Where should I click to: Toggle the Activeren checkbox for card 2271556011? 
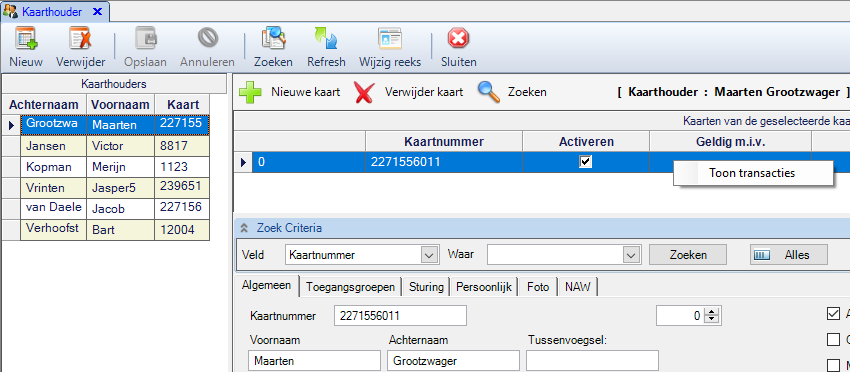(585, 162)
